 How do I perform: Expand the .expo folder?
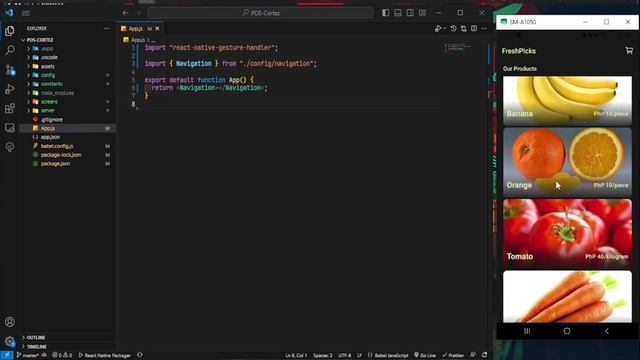(29, 49)
